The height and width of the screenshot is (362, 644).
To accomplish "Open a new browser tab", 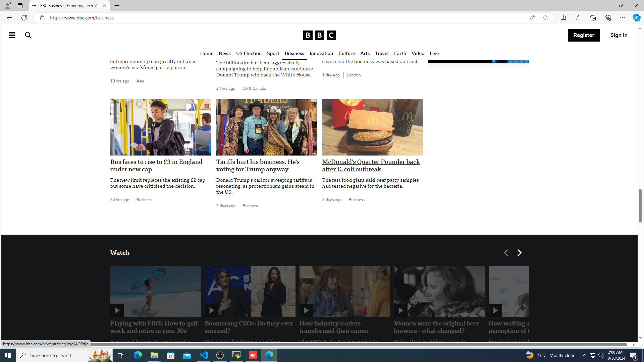I will (117, 6).
